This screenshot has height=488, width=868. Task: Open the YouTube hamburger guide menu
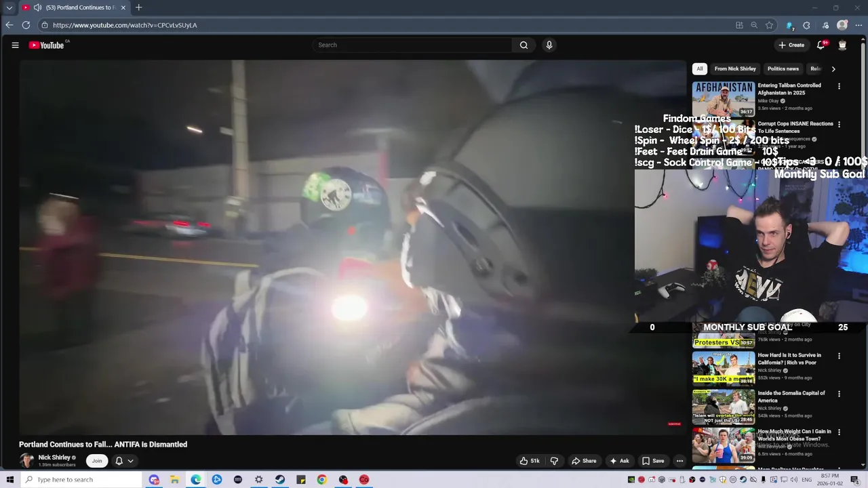pos(15,45)
